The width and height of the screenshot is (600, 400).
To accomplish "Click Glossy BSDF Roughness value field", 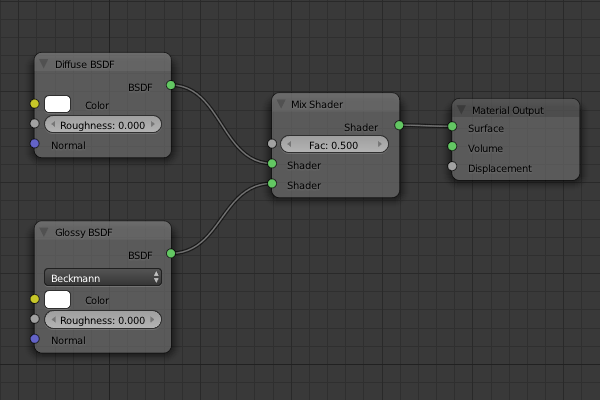I will (x=103, y=320).
